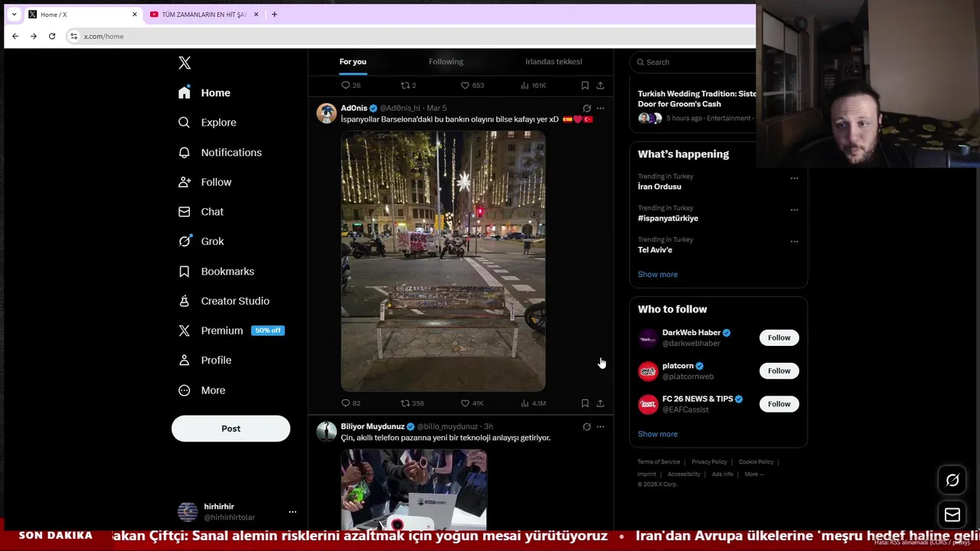Screen dimensions: 980x551
Task: Reload the browser page
Action: coord(52,36)
